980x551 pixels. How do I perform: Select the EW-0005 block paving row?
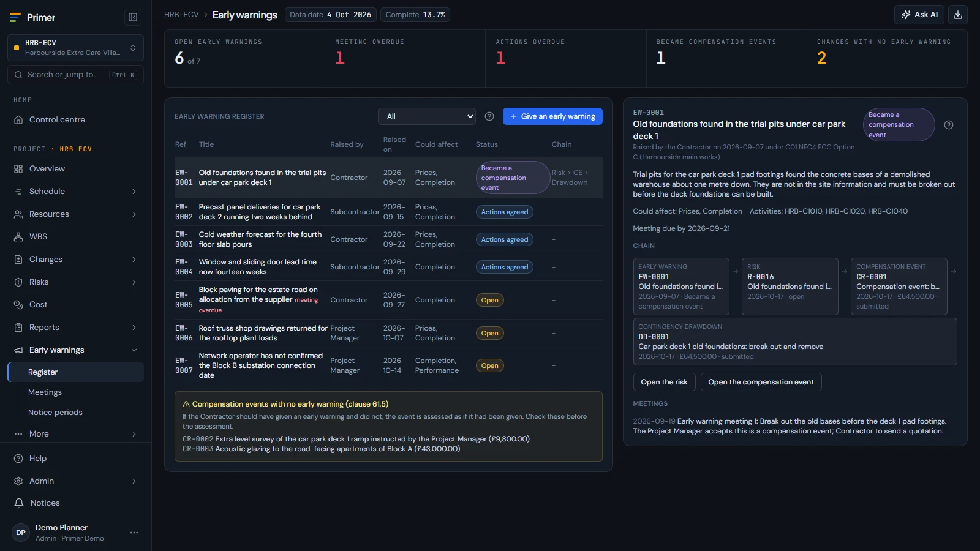388,300
